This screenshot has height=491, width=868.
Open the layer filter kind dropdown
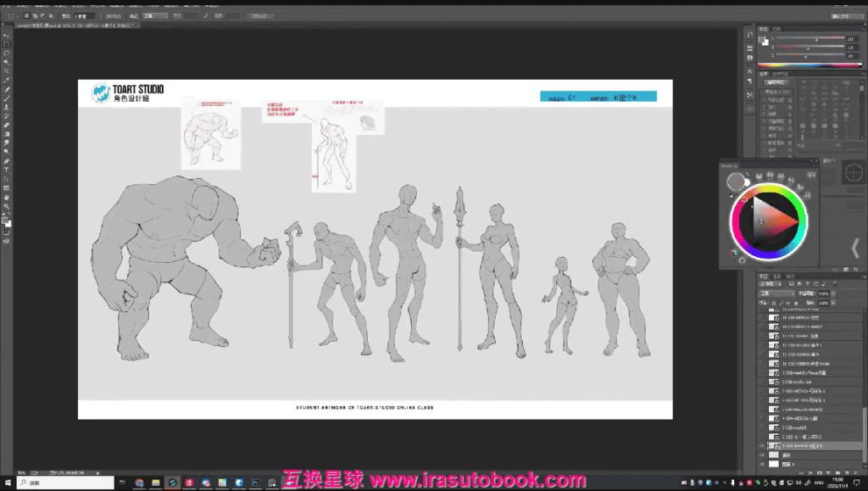coord(770,284)
